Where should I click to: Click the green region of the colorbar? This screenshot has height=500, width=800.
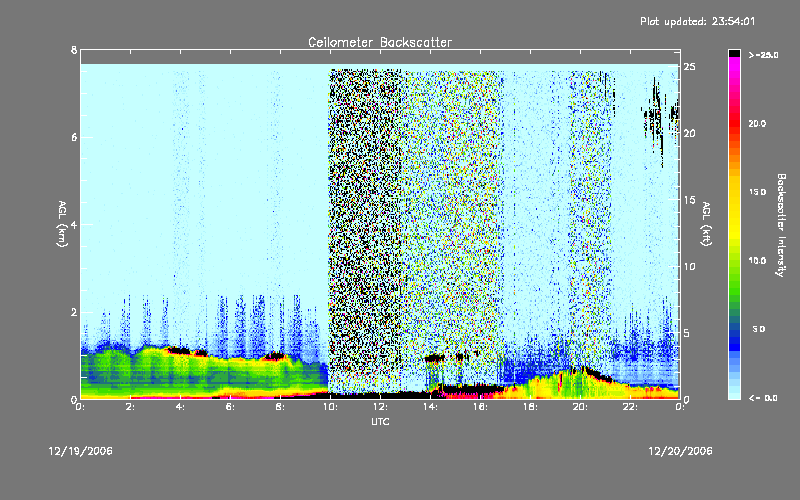pos(734,278)
